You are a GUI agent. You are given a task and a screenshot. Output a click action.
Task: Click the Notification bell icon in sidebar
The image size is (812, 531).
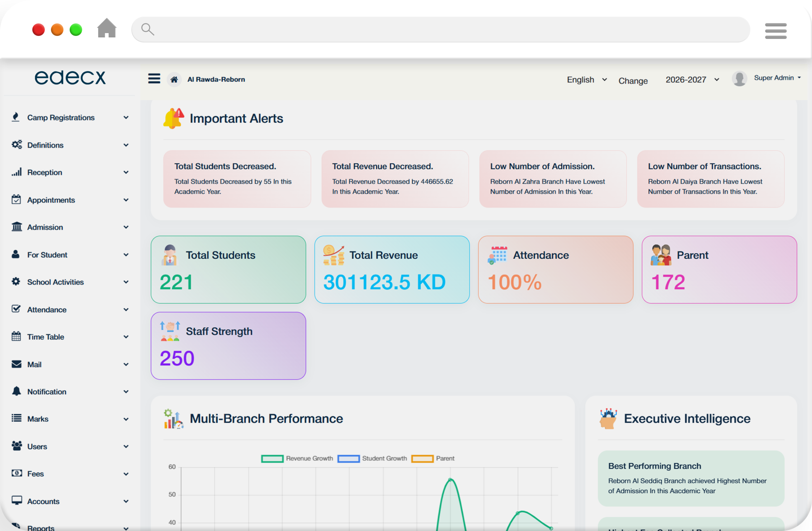[16, 391]
